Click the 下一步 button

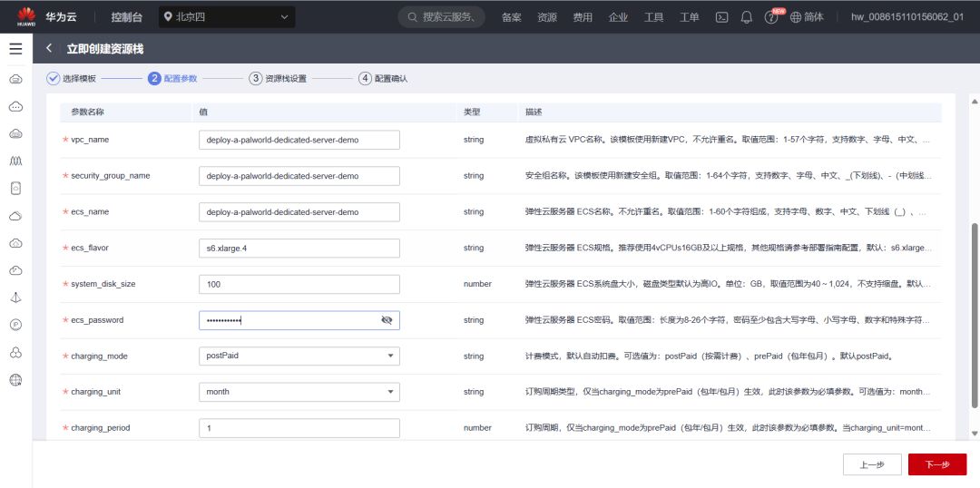point(936,464)
